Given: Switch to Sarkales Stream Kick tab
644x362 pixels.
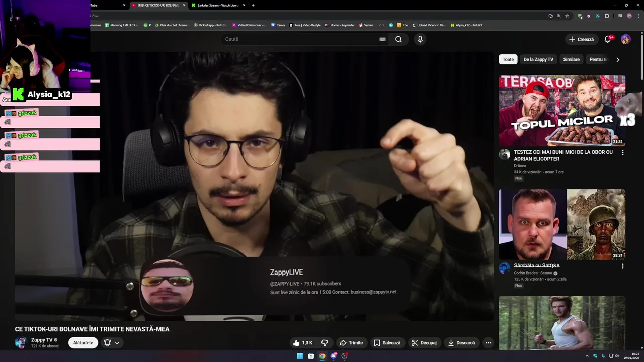Looking at the screenshot, I should click(217, 5).
